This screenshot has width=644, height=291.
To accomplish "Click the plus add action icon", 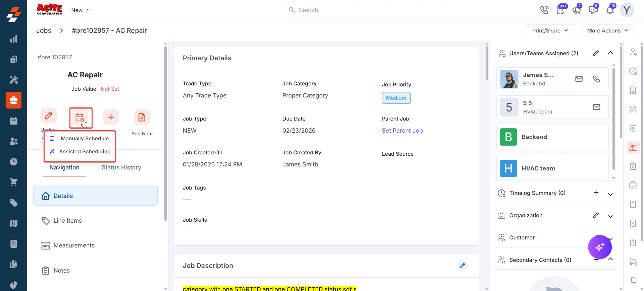I will pos(111,117).
